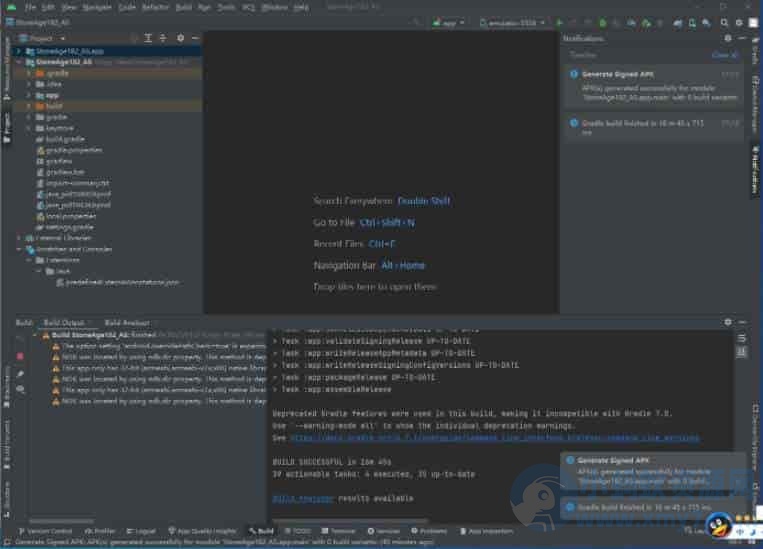Select settings.gradle file

(x=65, y=227)
